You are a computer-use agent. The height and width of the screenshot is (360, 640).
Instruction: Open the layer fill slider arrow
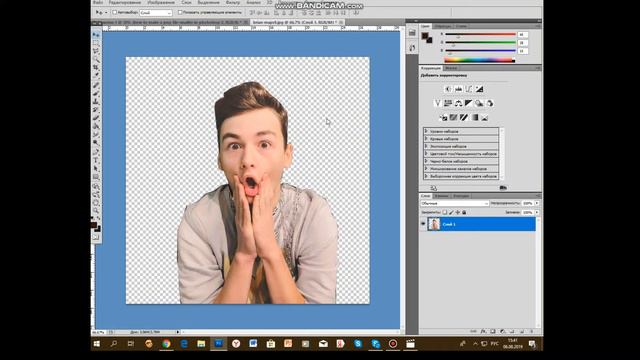(537, 212)
